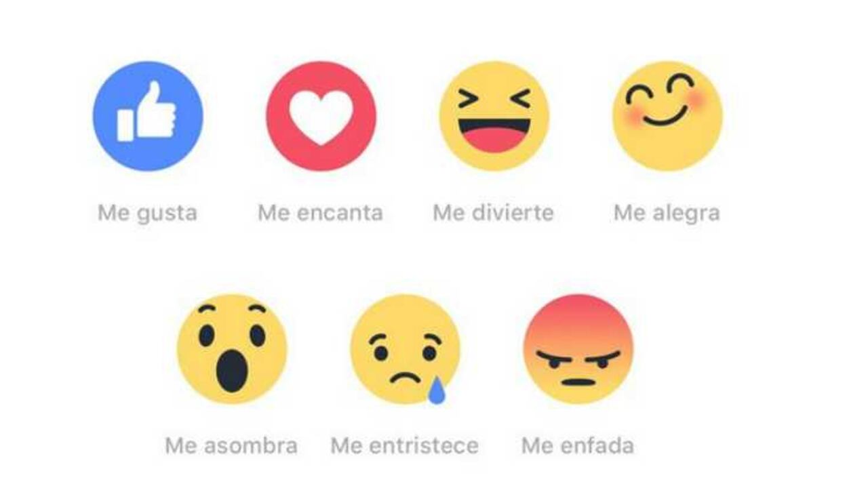Image resolution: width=868 pixels, height=488 pixels.
Task: Click the "Me encanta" text
Action: (321, 213)
